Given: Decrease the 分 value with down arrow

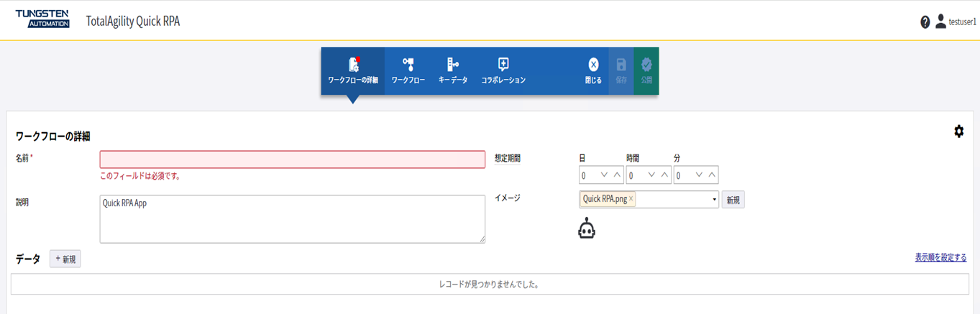Looking at the screenshot, I should pos(700,175).
